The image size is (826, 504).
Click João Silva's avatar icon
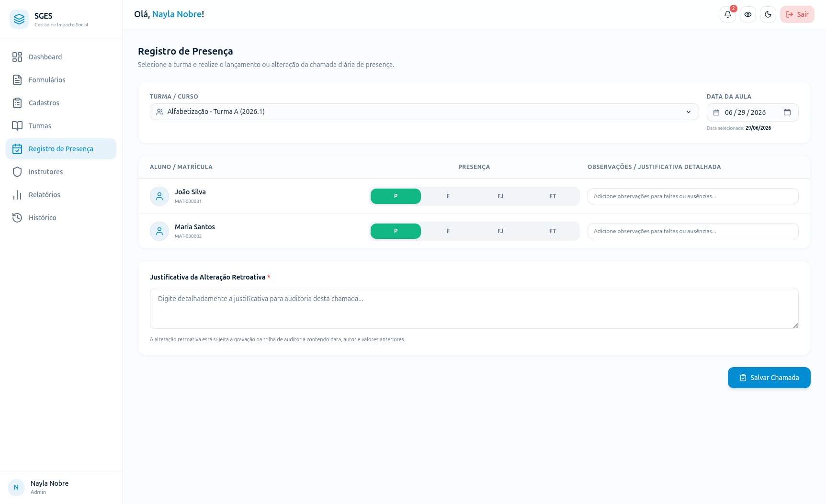click(x=159, y=196)
